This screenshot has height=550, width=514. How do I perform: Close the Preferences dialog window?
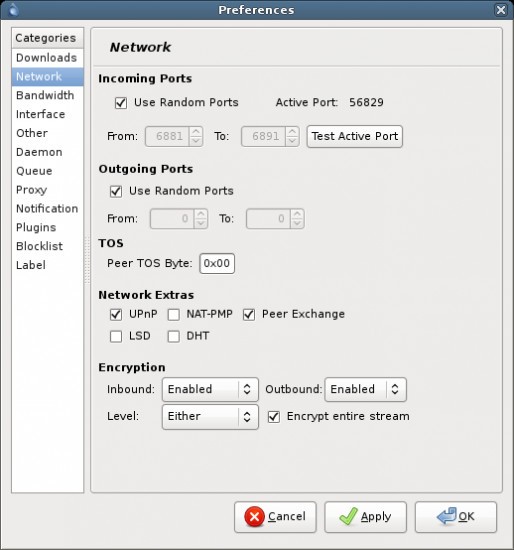[x=501, y=10]
